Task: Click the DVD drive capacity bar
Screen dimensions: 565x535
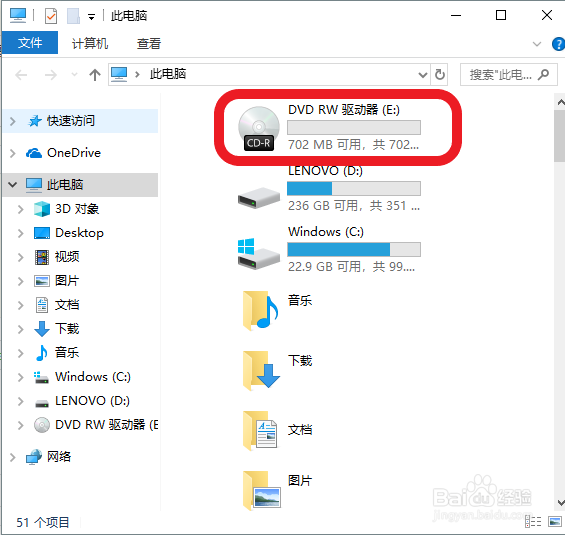Action: pyautogui.click(x=354, y=128)
